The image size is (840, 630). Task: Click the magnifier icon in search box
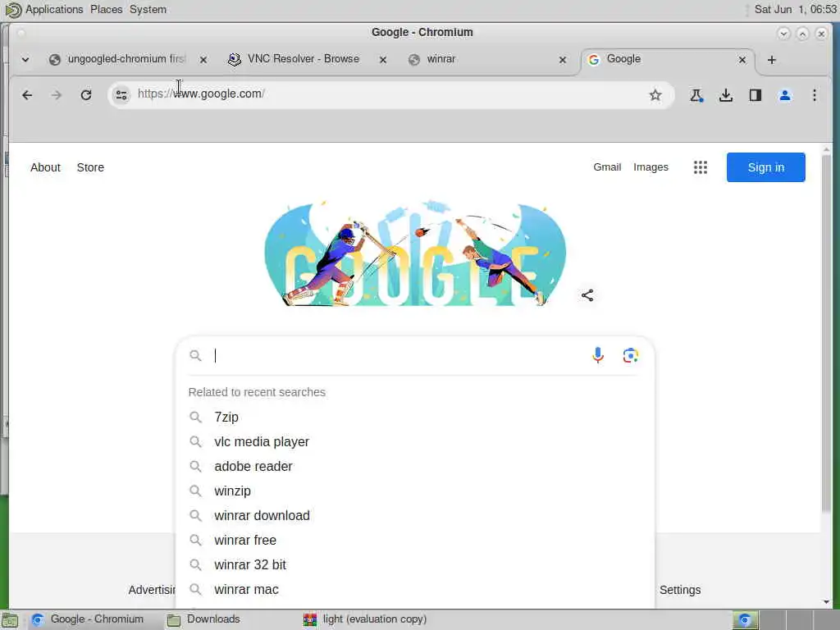pos(195,356)
